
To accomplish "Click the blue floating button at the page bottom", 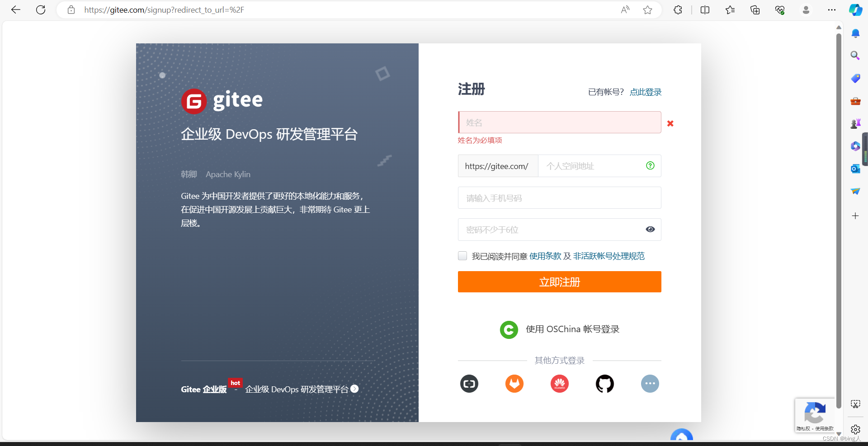I will coord(682,435).
